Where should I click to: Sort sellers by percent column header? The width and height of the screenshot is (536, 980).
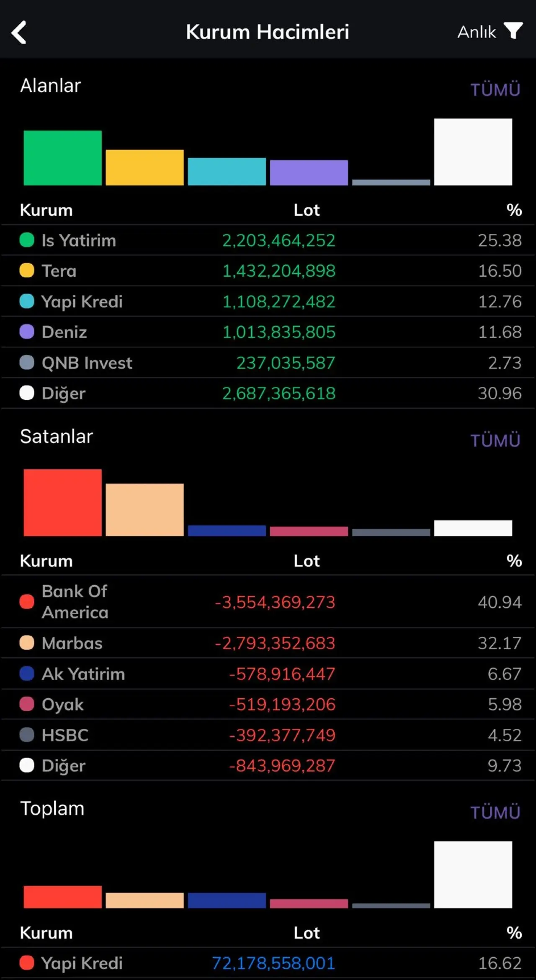(514, 561)
